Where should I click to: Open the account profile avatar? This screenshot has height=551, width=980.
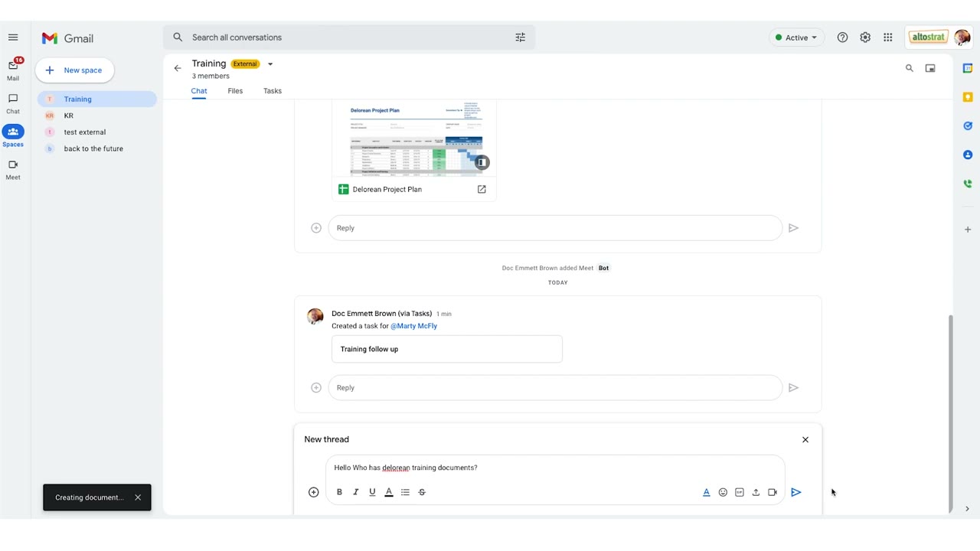tap(962, 37)
